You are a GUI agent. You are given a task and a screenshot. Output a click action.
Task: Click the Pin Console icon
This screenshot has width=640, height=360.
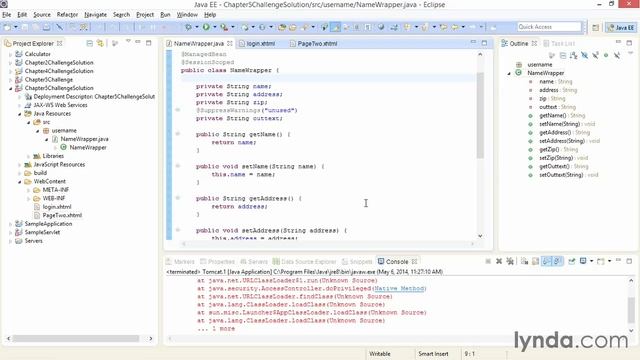[572, 261]
